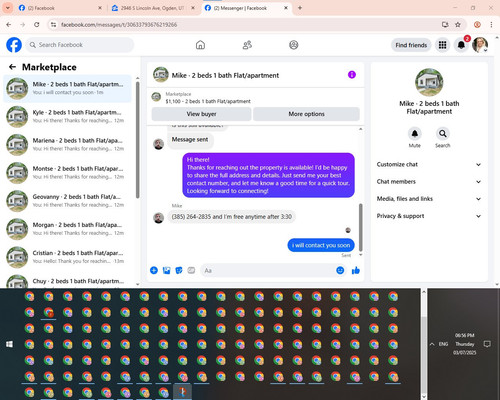Switch to 2946 S Lincoln Ave tab
Screen dimensions: 500x400
click(x=152, y=8)
